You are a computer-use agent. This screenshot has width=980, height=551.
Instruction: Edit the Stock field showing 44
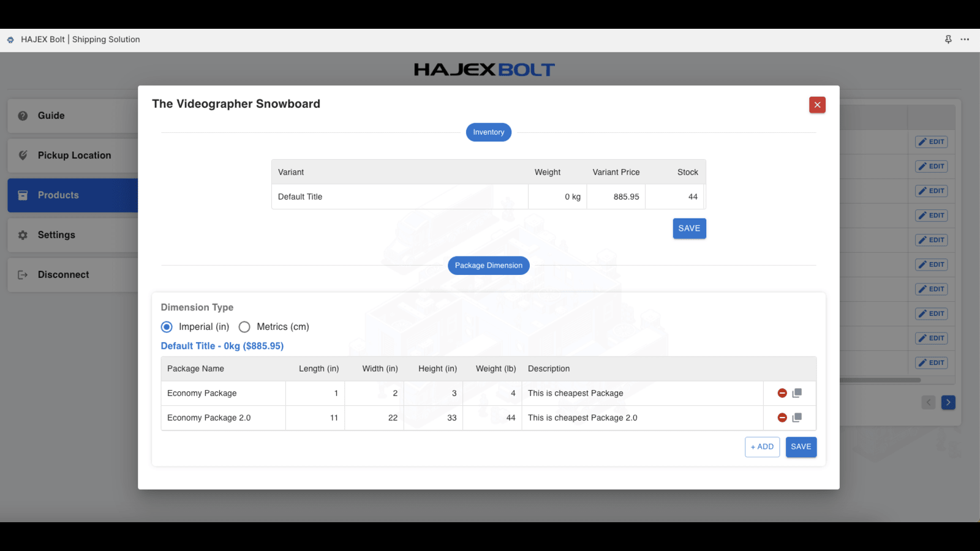click(x=674, y=197)
